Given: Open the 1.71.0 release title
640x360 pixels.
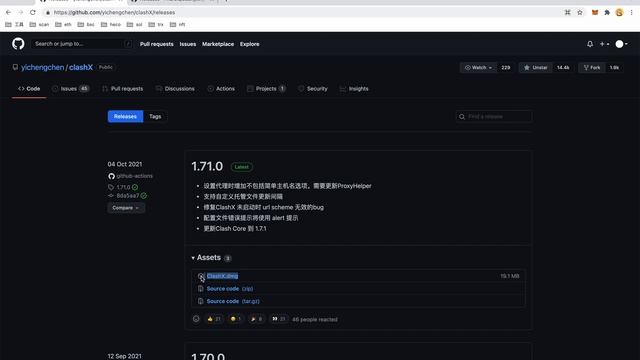Looking at the screenshot, I should pos(207,167).
